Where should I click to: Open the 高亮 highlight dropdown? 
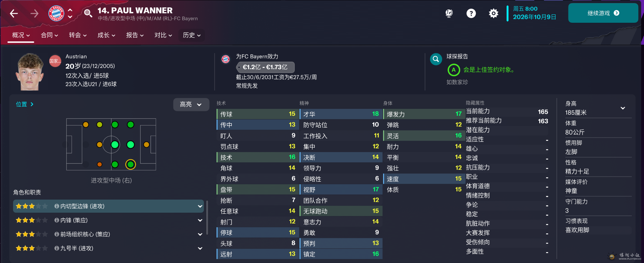pyautogui.click(x=191, y=105)
